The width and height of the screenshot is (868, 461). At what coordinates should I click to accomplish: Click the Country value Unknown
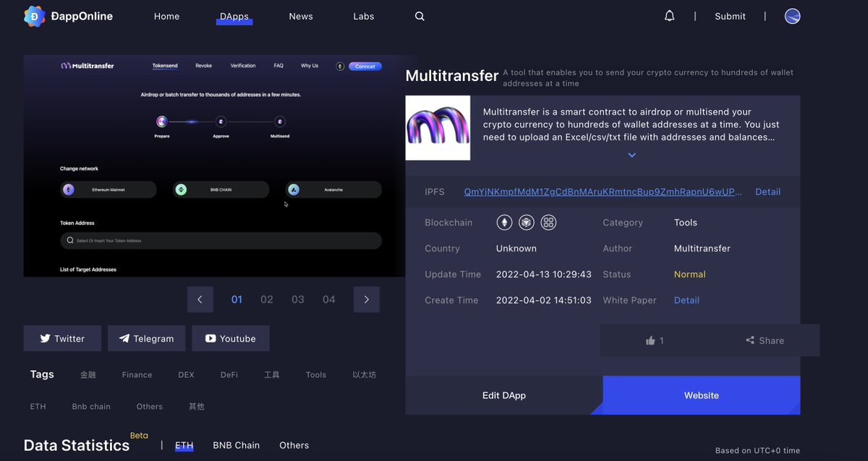(x=516, y=248)
